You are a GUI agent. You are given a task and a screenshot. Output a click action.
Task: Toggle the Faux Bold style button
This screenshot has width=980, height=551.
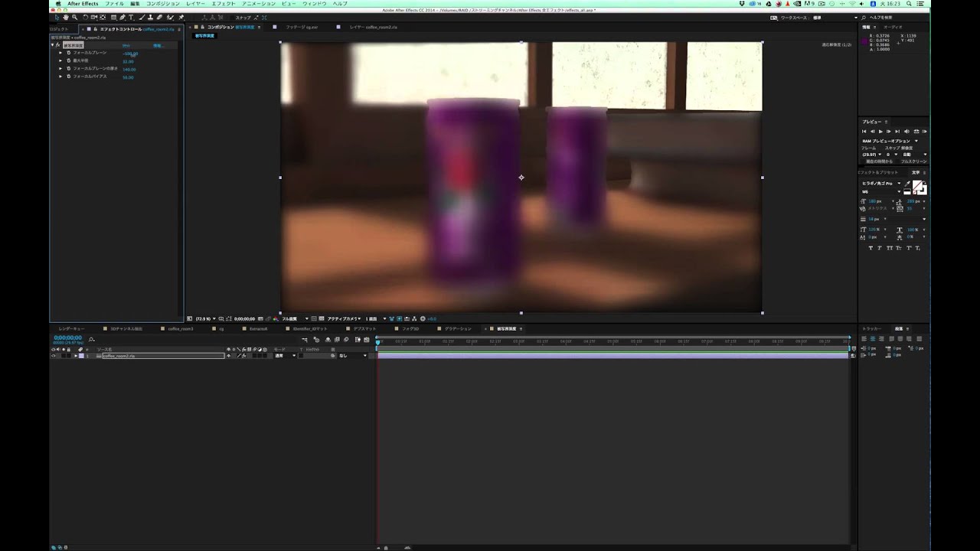pyautogui.click(x=871, y=248)
